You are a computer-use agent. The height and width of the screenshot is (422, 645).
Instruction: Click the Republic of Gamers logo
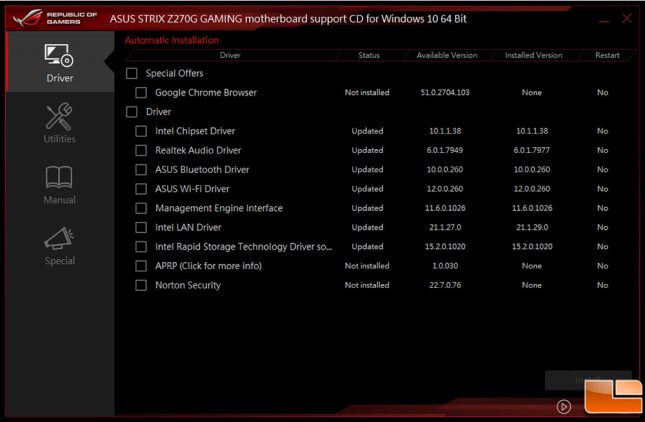point(55,18)
